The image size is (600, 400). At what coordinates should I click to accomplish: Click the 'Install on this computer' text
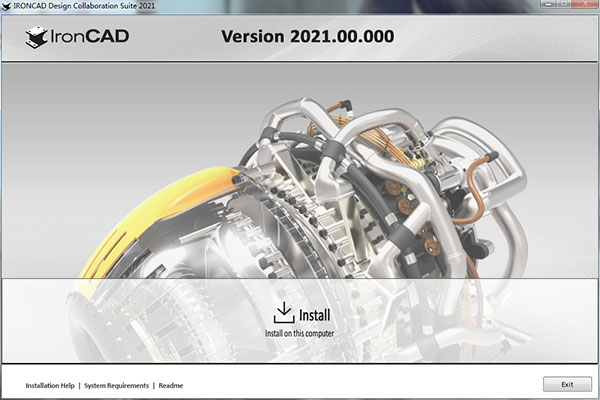coord(300,333)
